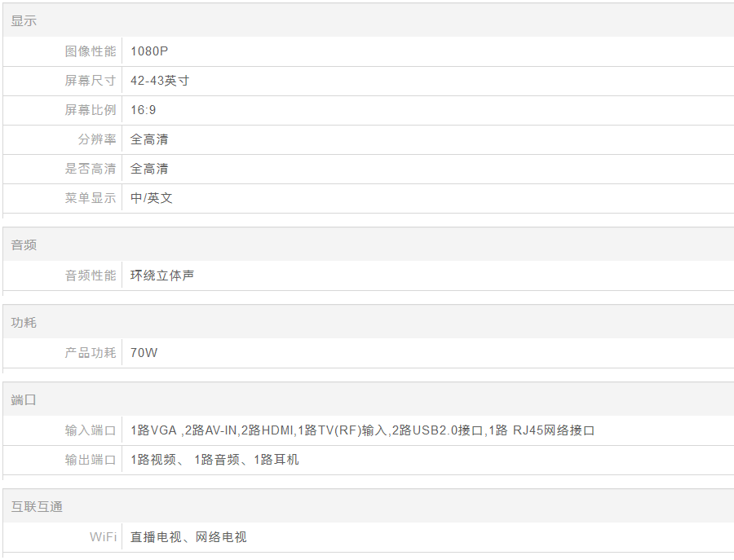Viewport: 734px width, 560px height.
Task: Select the 42-43英寸 screen size value
Action: click(x=160, y=81)
